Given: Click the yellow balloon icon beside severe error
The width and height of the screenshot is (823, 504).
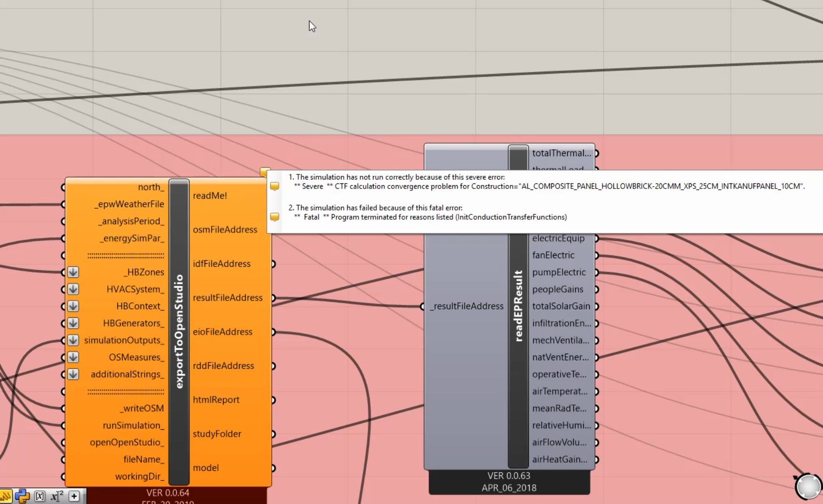Looking at the screenshot, I should (x=275, y=187).
